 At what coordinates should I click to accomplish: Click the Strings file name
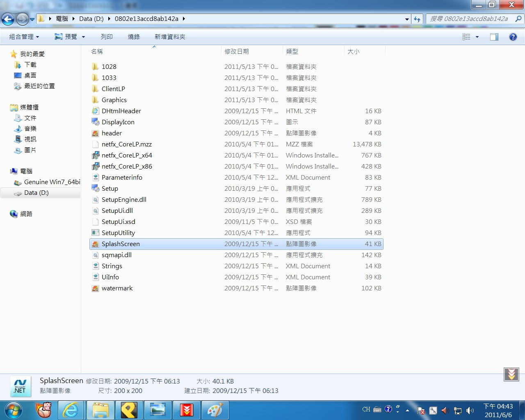pos(112,266)
